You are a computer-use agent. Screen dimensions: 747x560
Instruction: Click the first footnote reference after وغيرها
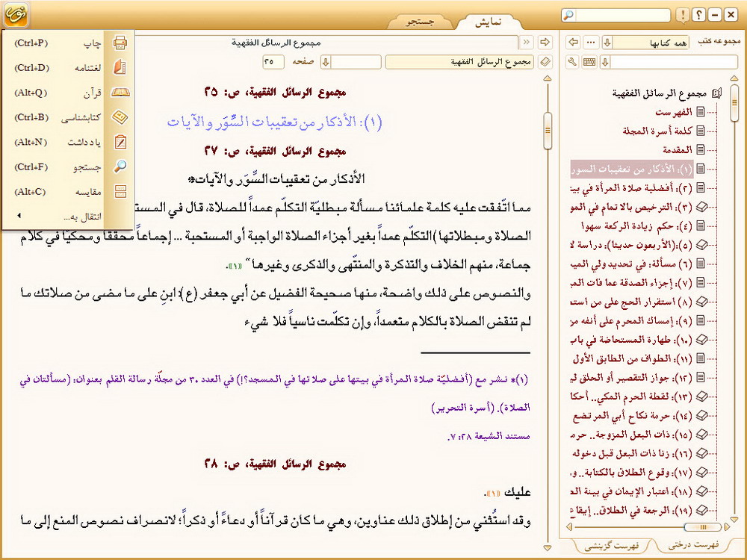(x=236, y=265)
